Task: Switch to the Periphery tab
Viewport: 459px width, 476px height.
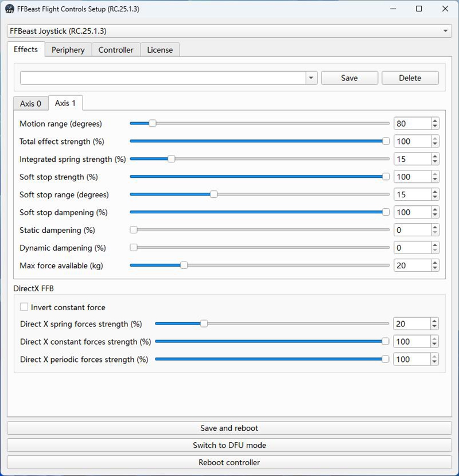Action: 68,50
